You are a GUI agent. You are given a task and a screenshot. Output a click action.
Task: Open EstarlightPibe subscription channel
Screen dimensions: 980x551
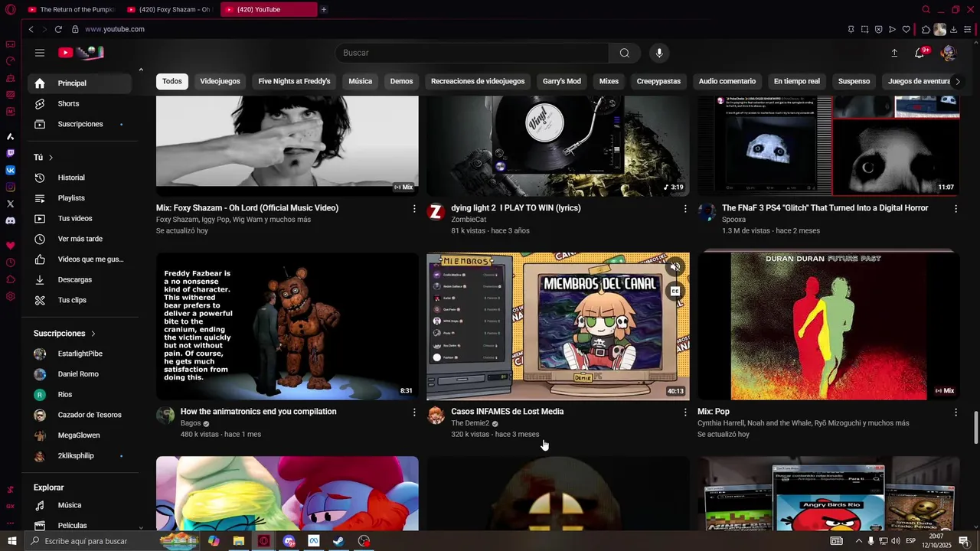click(x=79, y=354)
